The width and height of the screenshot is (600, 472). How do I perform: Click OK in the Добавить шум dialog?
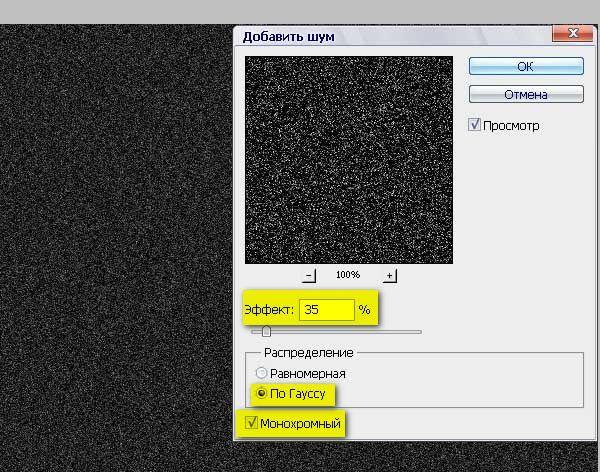pos(526,66)
